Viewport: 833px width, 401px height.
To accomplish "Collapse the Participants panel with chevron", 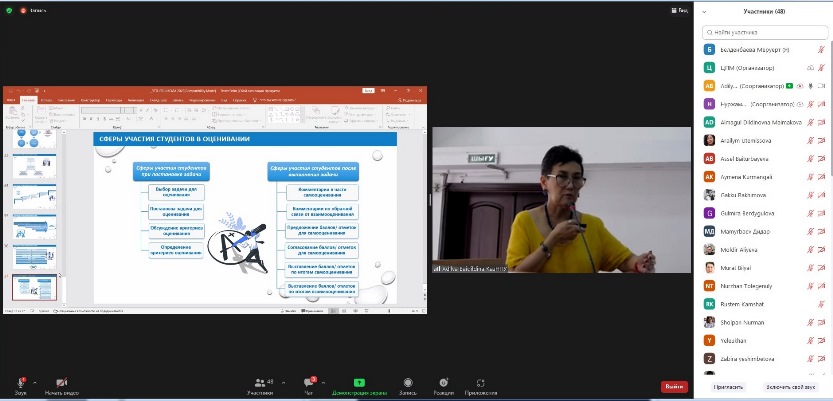I will (x=706, y=12).
